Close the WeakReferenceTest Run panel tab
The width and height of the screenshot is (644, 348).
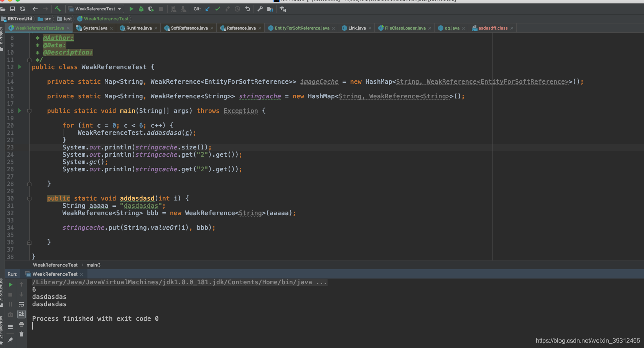81,274
